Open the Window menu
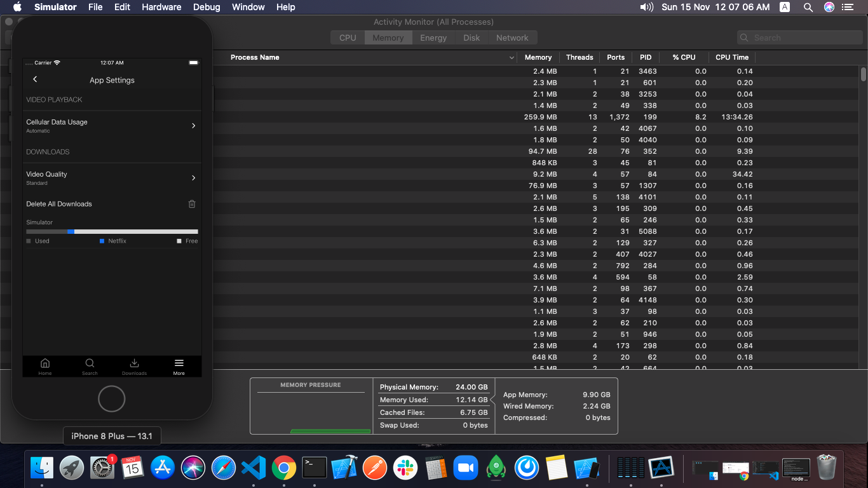Screen dimensions: 868x488 pos(248,7)
